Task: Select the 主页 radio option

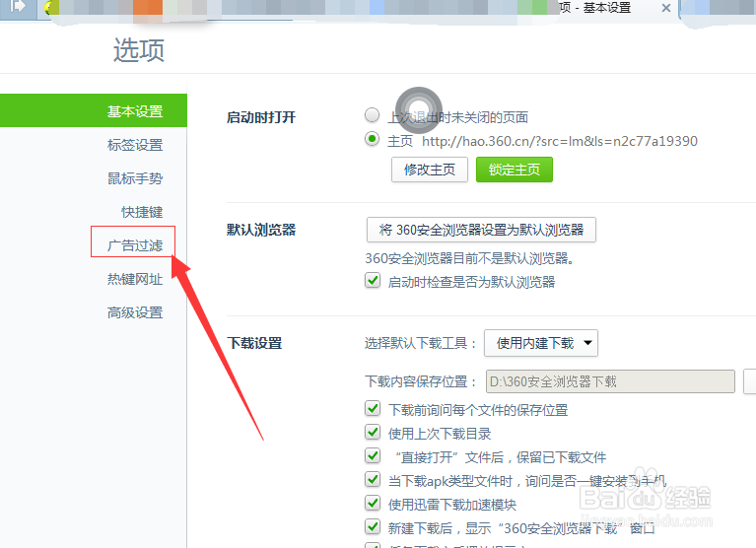Action: (372, 139)
